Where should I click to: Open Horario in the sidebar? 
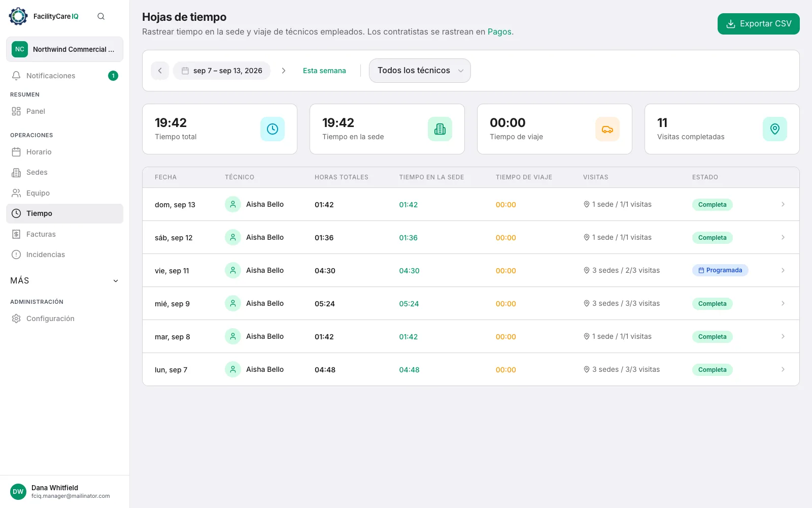[64, 152]
